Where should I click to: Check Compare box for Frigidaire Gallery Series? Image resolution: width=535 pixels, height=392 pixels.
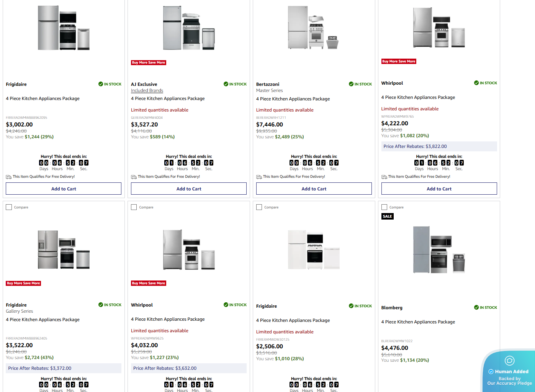[x=9, y=207]
